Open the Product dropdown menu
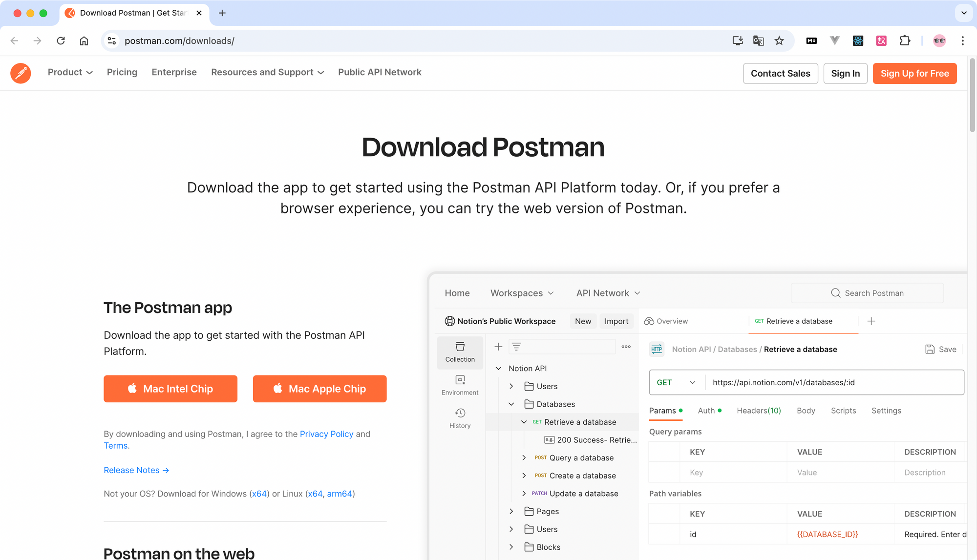Screen dimensions: 977x560 point(70,72)
